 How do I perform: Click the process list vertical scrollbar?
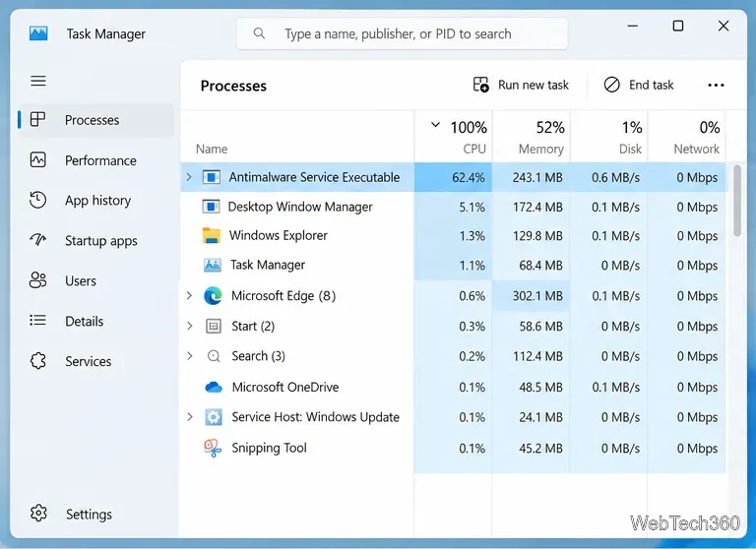point(736,201)
